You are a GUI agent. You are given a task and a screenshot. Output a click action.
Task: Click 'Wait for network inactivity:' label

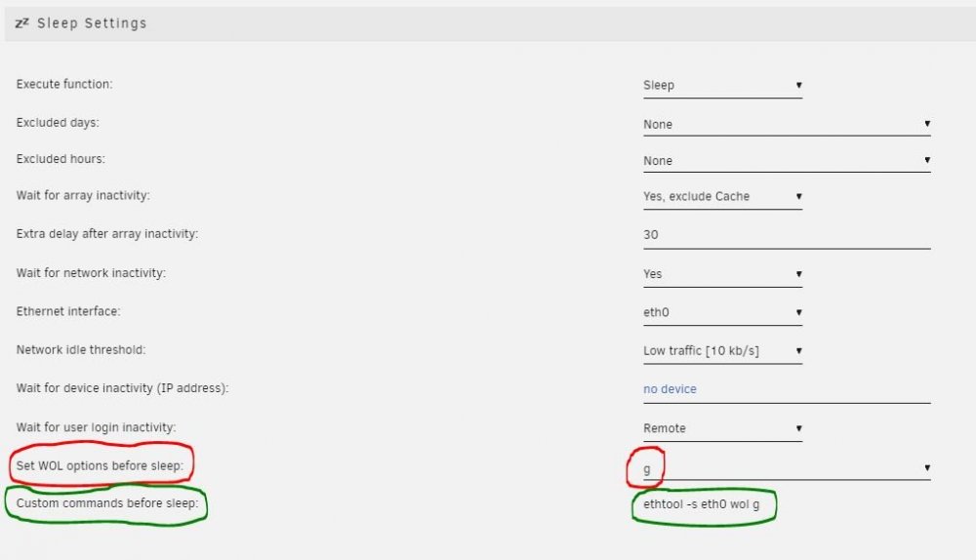tap(91, 273)
